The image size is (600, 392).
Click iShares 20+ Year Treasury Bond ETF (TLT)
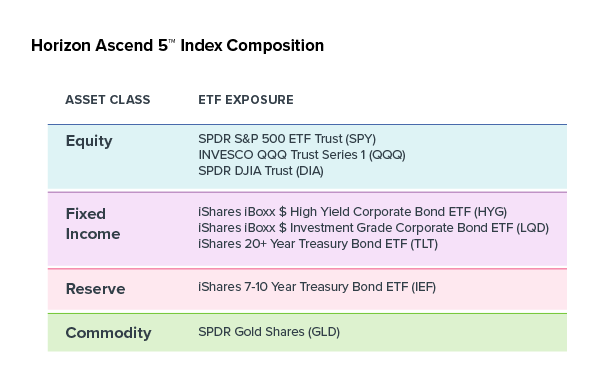click(318, 244)
